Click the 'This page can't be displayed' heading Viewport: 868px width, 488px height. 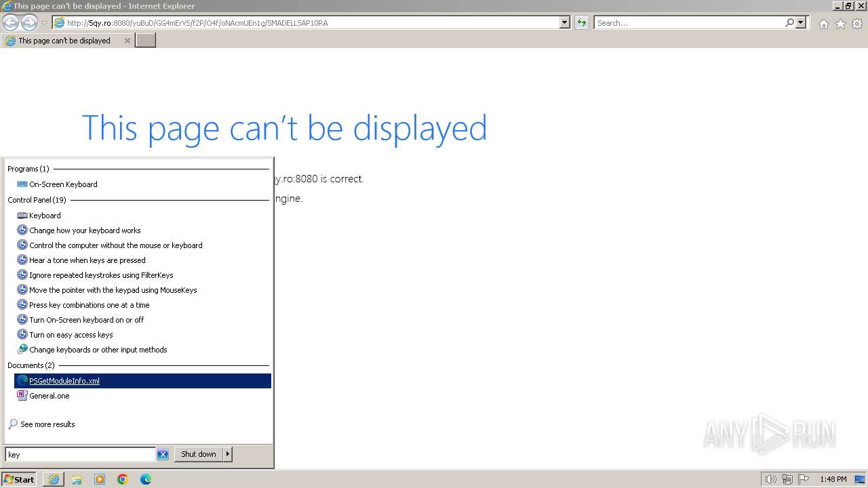pos(284,128)
